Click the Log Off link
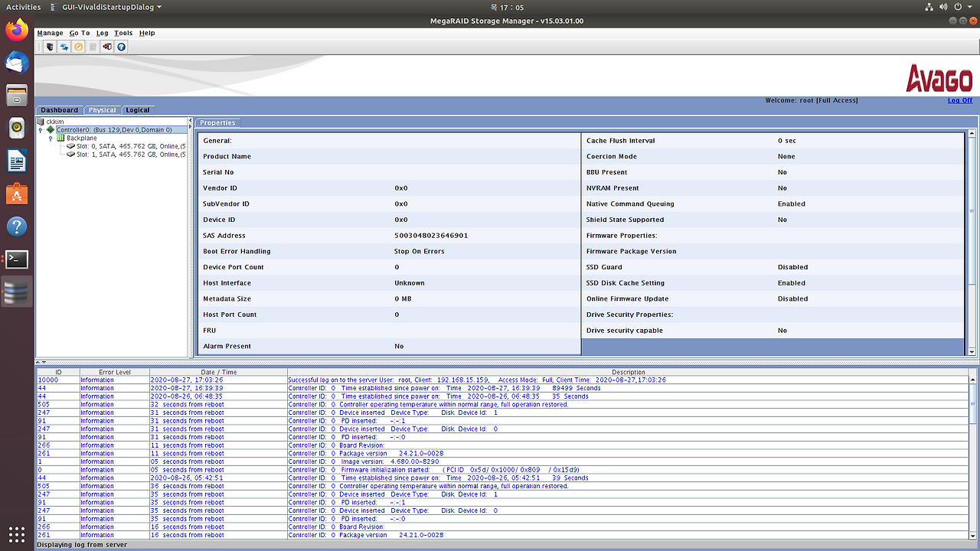The width and height of the screenshot is (980, 551). point(959,100)
